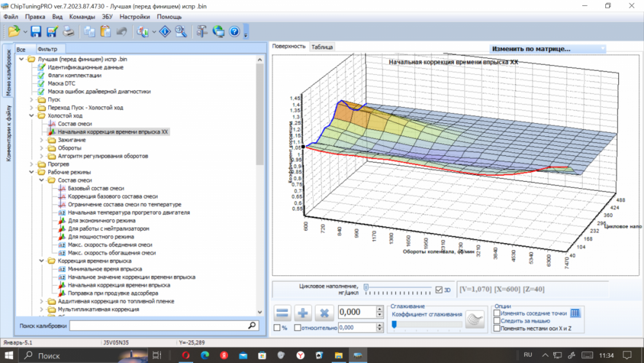This screenshot has height=363, width=644.
Task: Click the help question mark icon
Action: pyautogui.click(x=234, y=31)
